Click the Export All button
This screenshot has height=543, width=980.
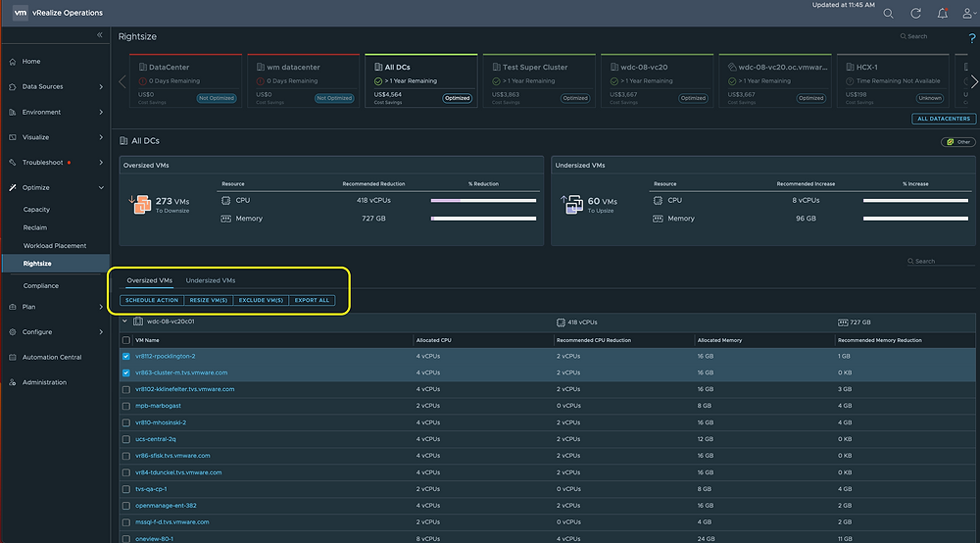312,301
